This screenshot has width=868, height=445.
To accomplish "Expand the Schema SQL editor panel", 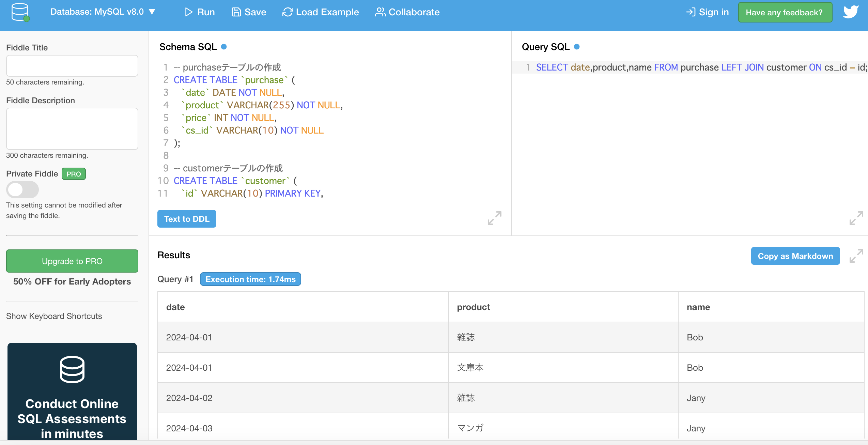I will point(494,218).
